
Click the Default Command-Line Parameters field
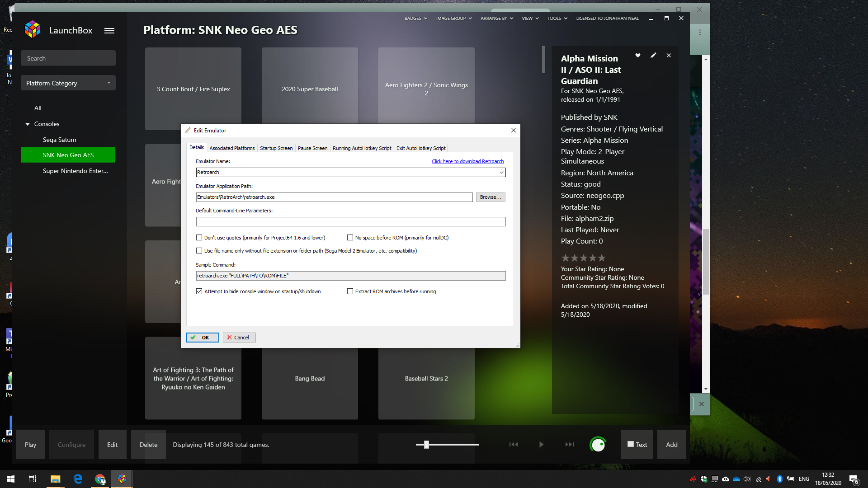coord(351,221)
